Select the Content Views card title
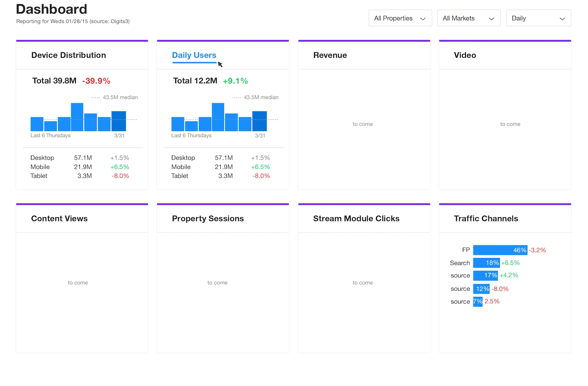 (x=59, y=219)
